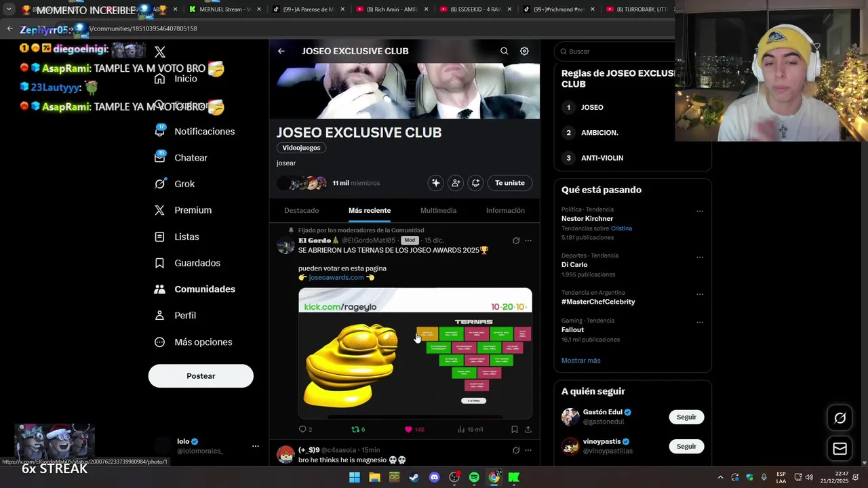Share the El Gordo post
Screen dimensions: 868x488
528,429
